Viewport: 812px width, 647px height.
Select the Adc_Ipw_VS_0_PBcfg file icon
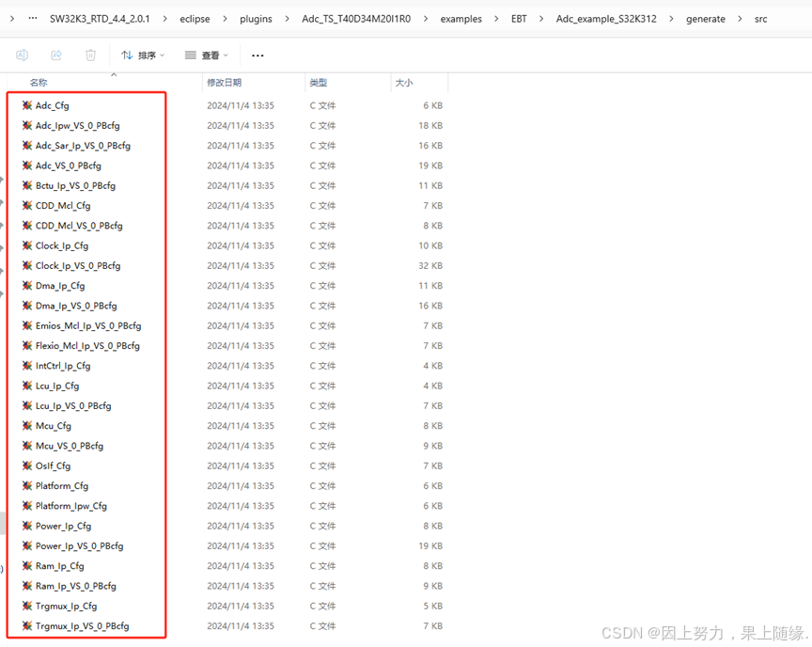(x=27, y=125)
